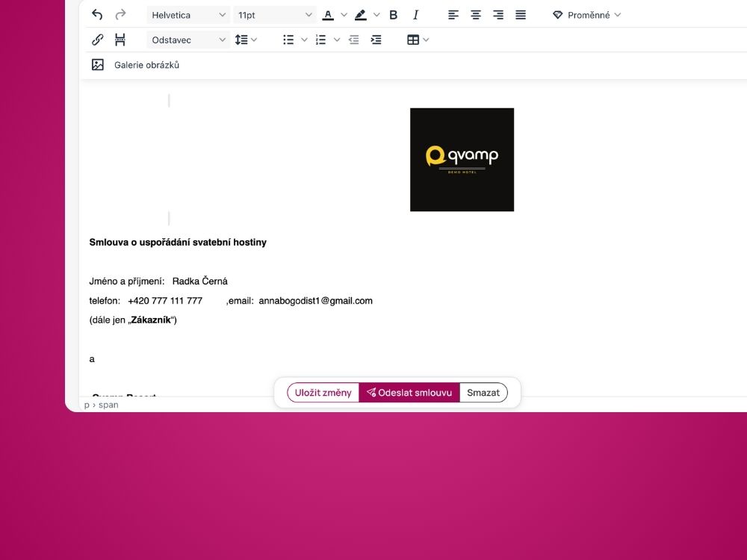Image resolution: width=747 pixels, height=560 pixels.
Task: Click the Uložit změny button
Action: tap(323, 393)
